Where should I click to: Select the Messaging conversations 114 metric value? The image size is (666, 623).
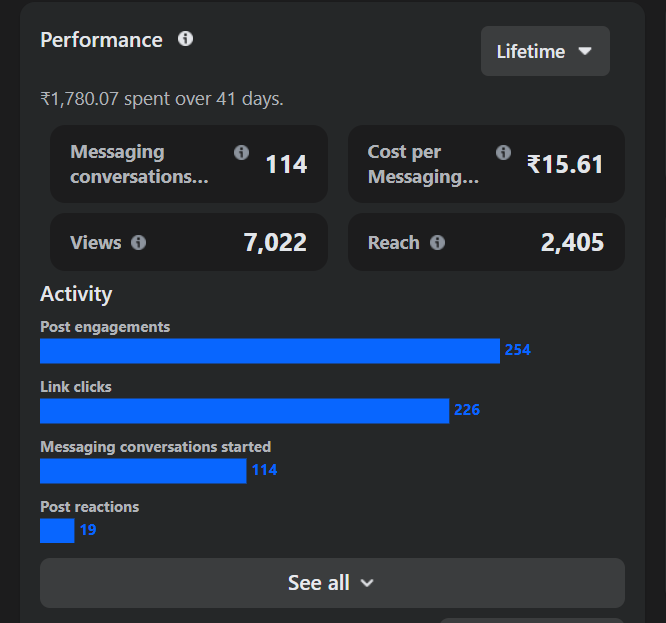click(286, 164)
